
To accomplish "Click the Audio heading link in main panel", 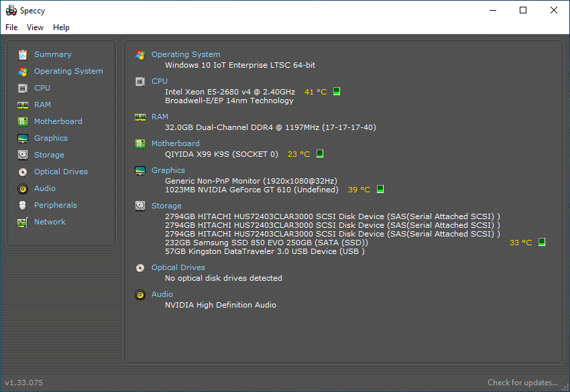I will tap(162, 294).
